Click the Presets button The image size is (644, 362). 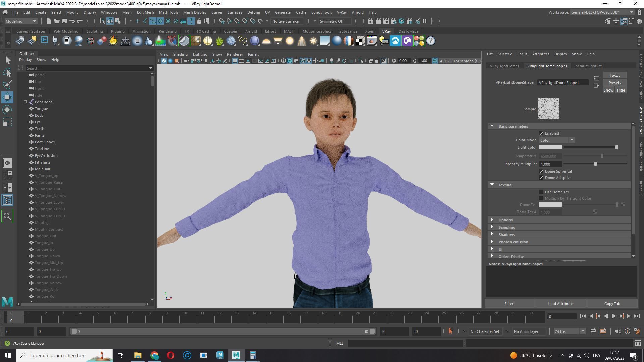(x=614, y=83)
